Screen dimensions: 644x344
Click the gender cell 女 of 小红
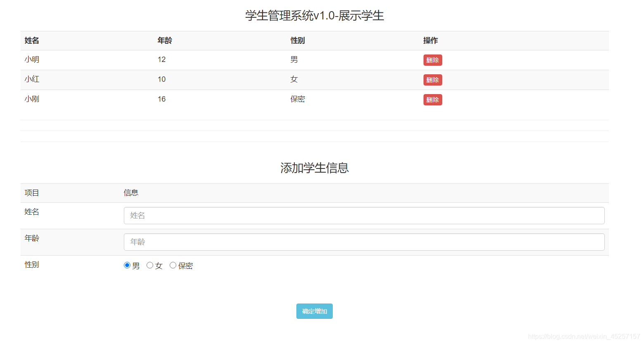[294, 79]
